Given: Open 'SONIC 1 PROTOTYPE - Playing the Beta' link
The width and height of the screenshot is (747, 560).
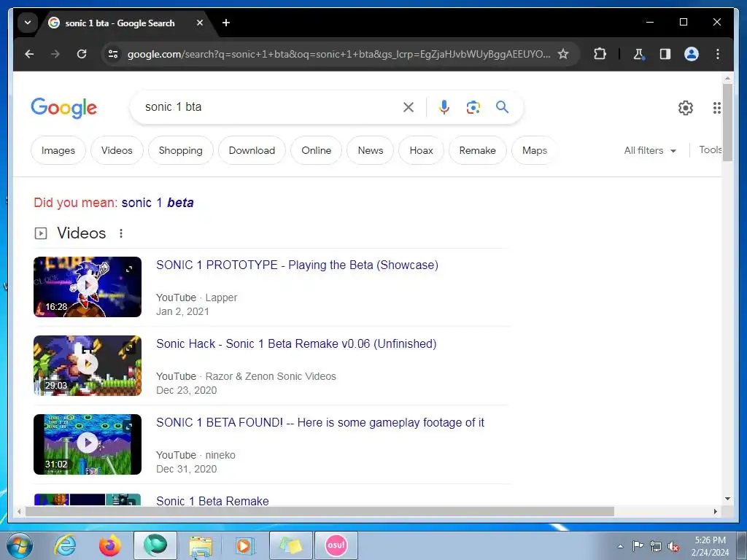Looking at the screenshot, I should click(298, 265).
